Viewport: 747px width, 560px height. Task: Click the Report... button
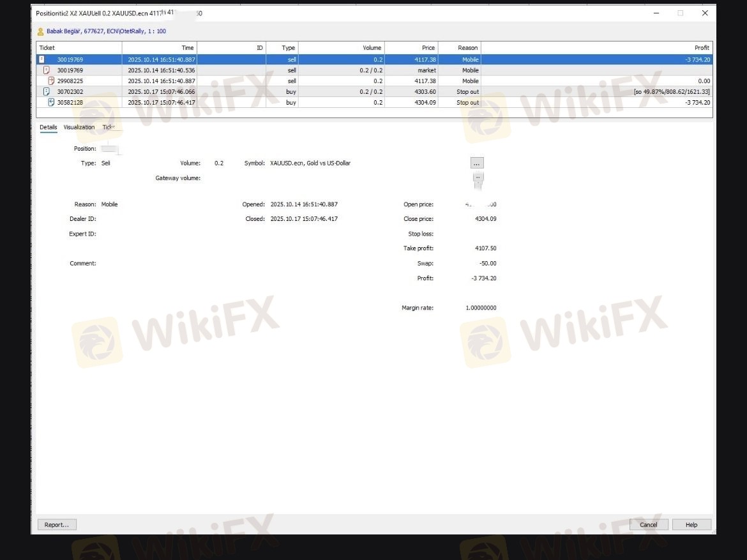[x=57, y=525]
